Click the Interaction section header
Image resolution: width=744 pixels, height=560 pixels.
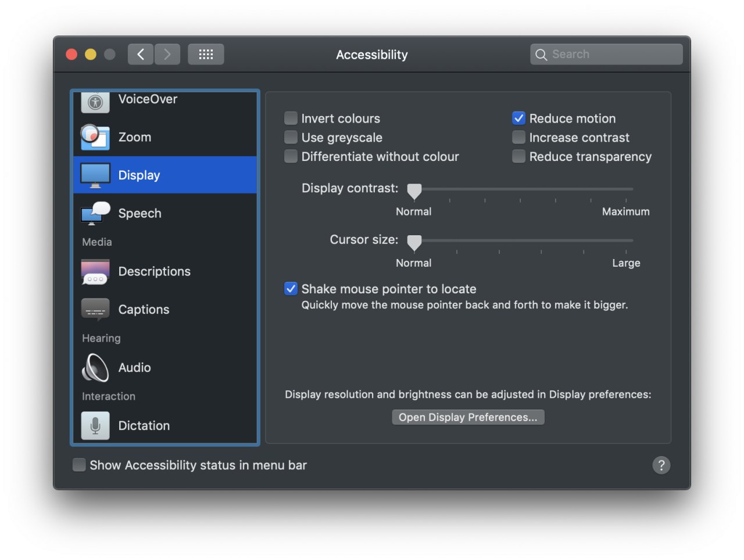tap(109, 396)
